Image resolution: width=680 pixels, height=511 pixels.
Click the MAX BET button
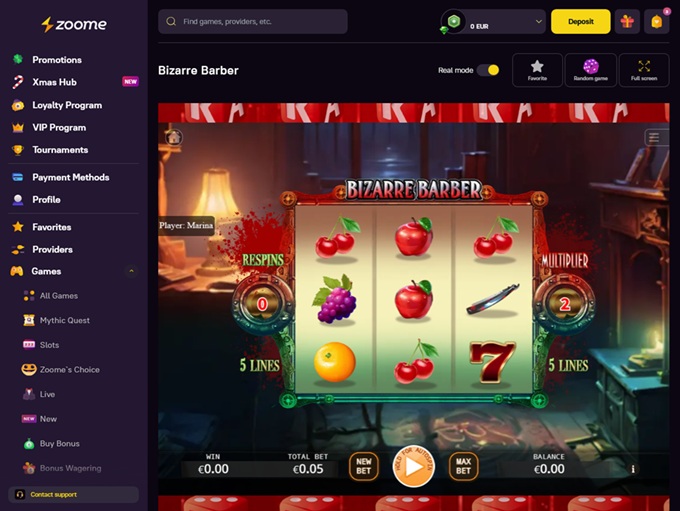coord(463,467)
